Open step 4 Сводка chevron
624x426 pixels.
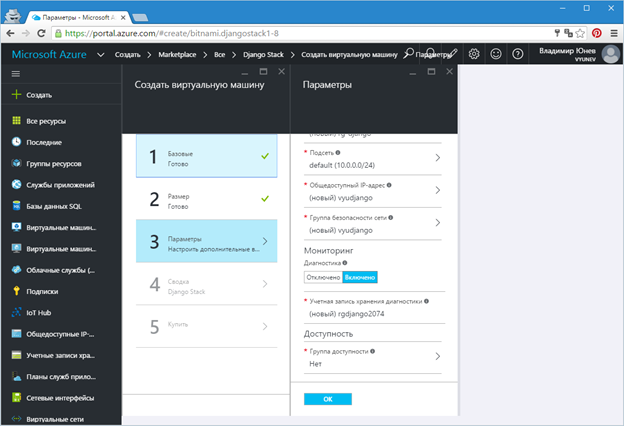[x=265, y=284]
